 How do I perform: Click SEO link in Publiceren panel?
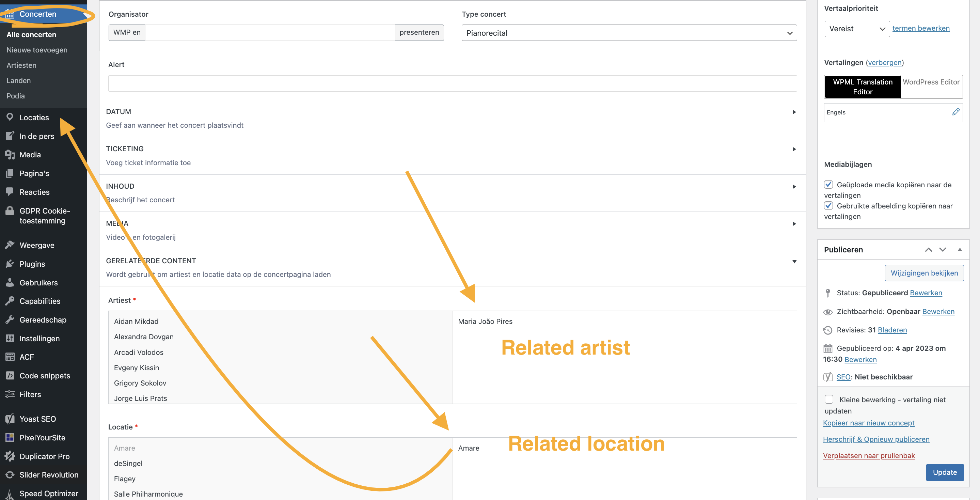843,377
